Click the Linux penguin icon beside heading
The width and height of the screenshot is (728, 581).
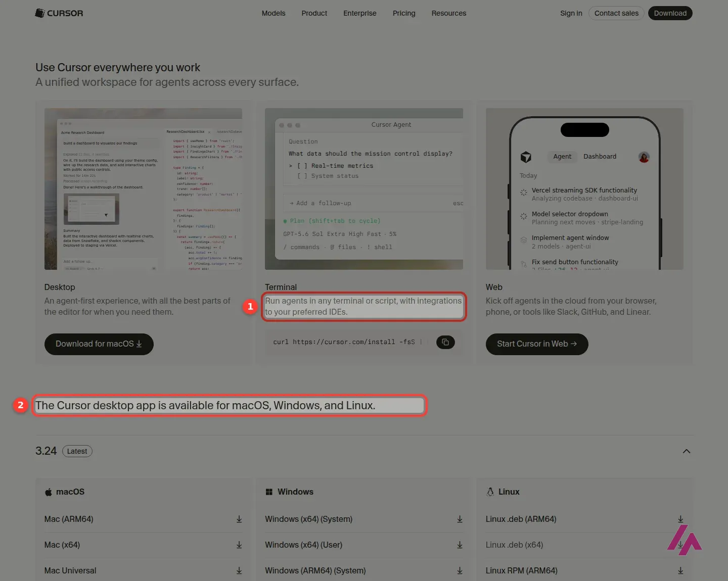click(490, 492)
